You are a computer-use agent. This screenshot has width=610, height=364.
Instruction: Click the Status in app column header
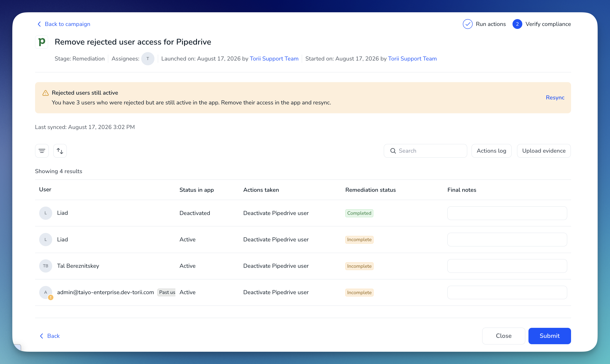point(196,190)
